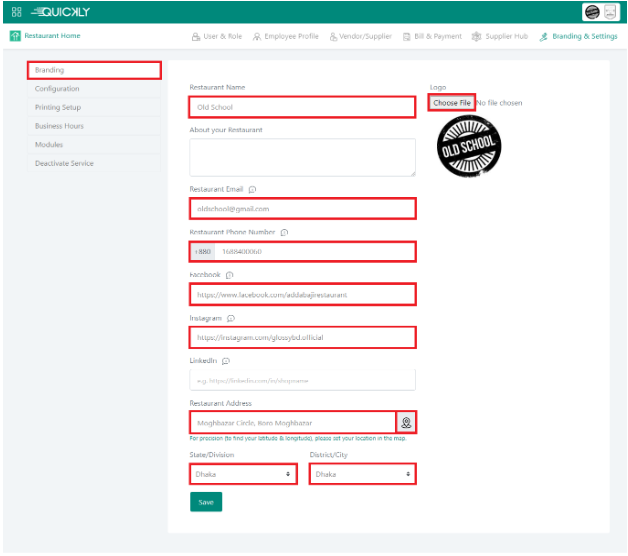The width and height of the screenshot is (628, 556).
Task: Click the Restaurant Home icon
Action: [15, 36]
